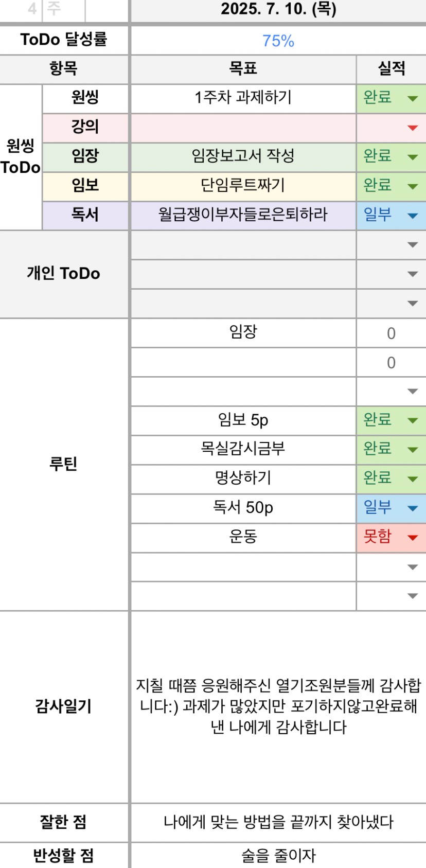Select the 술을 줄이자 cell

click(x=278, y=855)
